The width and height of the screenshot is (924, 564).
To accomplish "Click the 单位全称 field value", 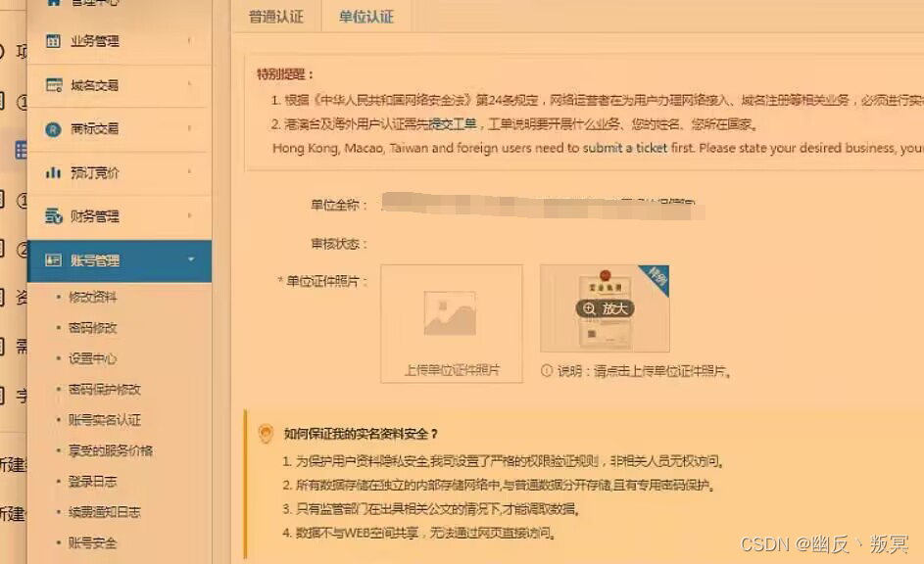I will [542, 206].
